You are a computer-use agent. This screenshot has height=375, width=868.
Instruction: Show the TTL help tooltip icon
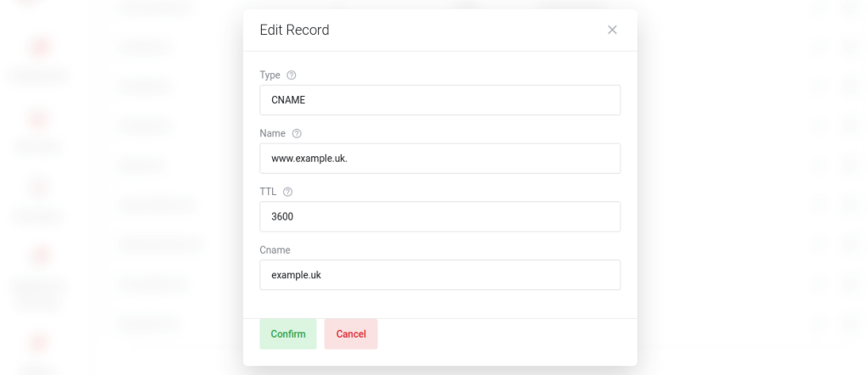pos(287,192)
